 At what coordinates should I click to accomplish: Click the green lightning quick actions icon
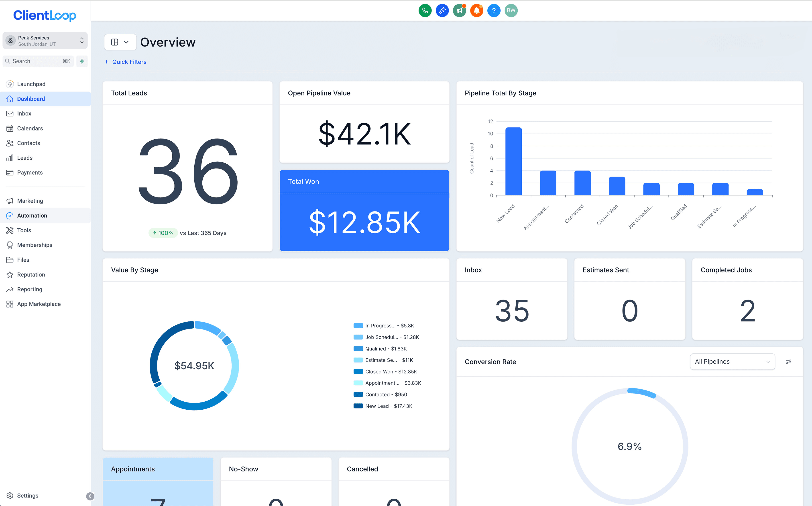pyautogui.click(x=82, y=61)
